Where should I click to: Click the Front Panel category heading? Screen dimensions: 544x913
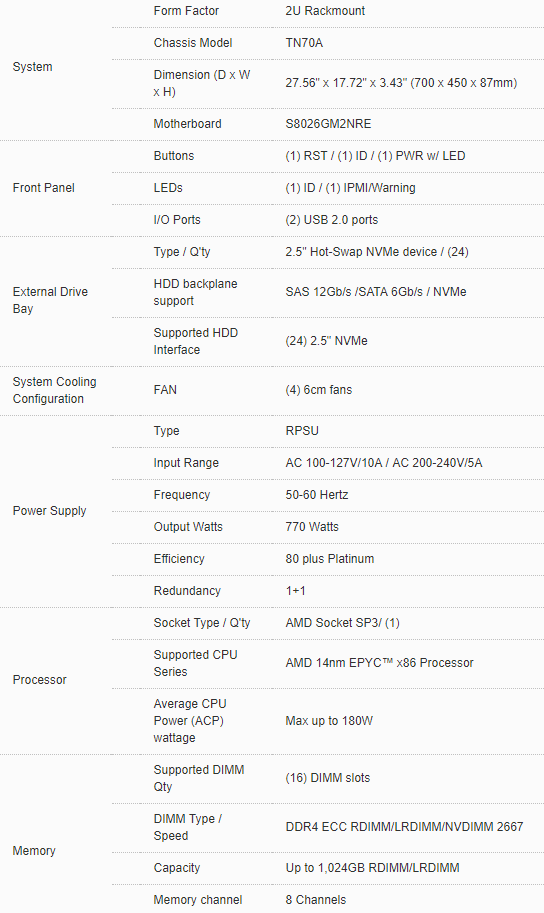(x=44, y=187)
